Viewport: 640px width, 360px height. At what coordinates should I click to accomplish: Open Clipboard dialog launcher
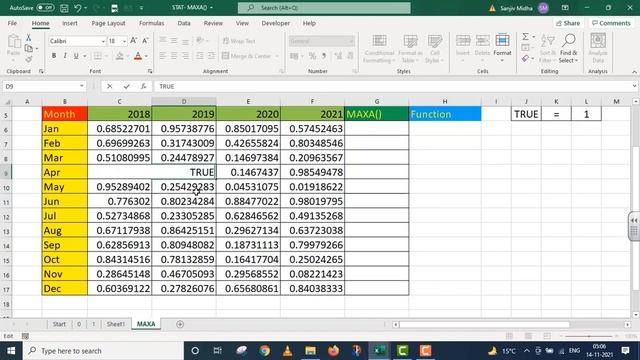[x=41, y=71]
